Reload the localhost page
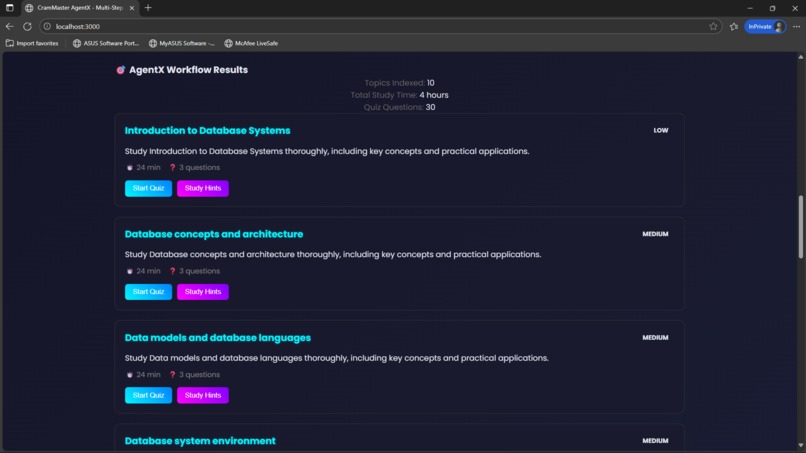This screenshot has height=453, width=806. click(x=27, y=26)
